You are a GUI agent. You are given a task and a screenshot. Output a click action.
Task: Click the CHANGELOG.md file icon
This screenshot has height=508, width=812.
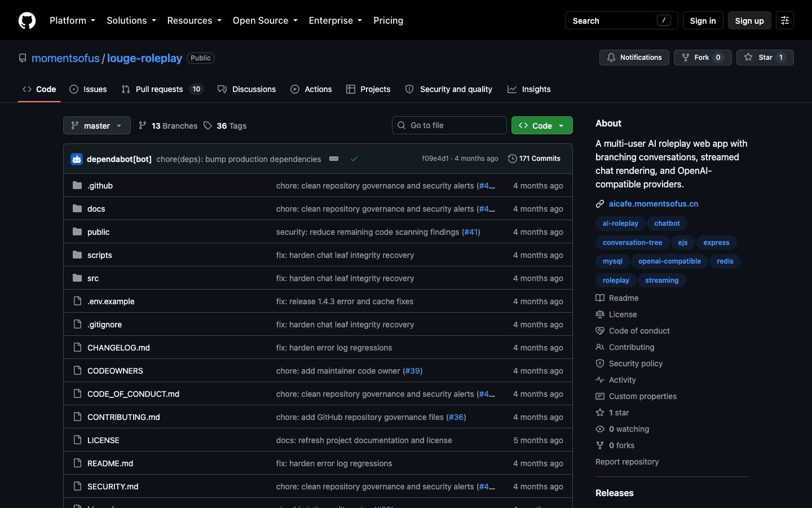point(77,348)
